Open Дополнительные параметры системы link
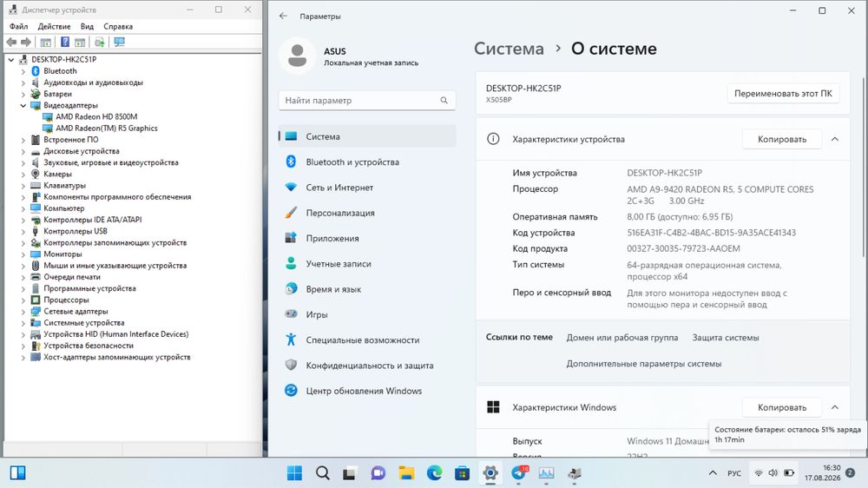Screen dimensions: 868x488 point(644,364)
